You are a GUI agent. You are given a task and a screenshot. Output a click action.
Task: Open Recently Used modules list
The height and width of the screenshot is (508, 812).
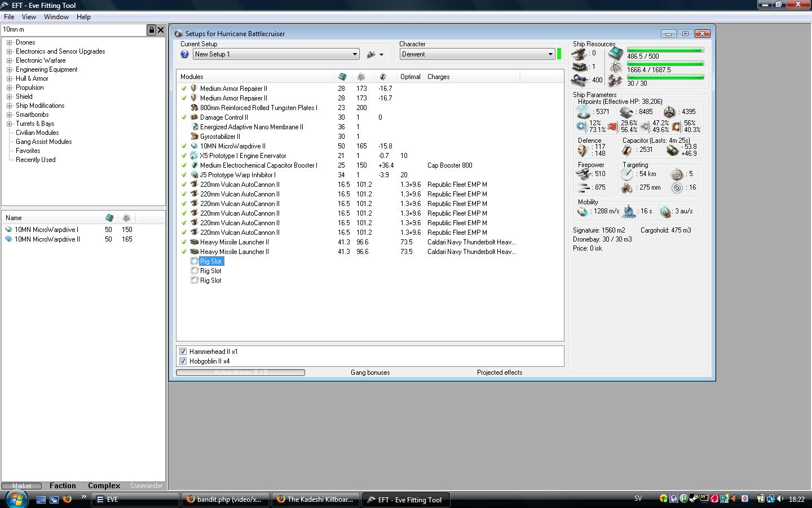click(x=36, y=160)
